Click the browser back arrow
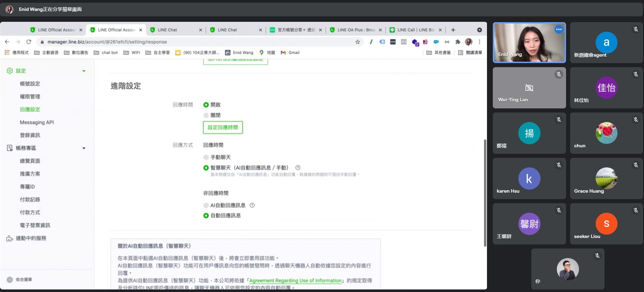 [x=7, y=42]
